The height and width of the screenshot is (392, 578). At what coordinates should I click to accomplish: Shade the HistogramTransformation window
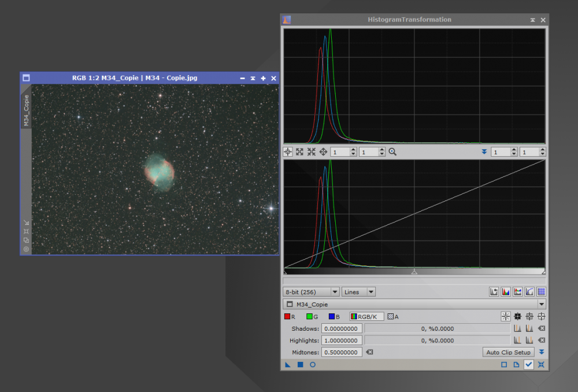tap(533, 20)
